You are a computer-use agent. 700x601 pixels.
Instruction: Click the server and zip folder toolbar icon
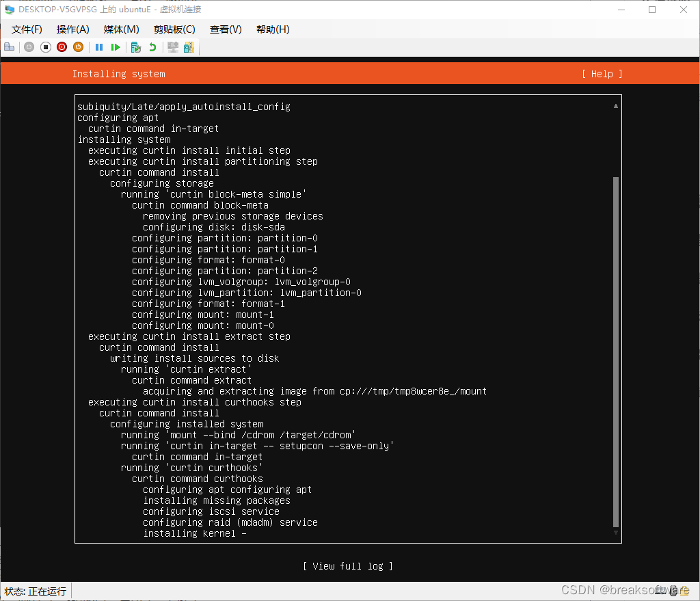(189, 47)
